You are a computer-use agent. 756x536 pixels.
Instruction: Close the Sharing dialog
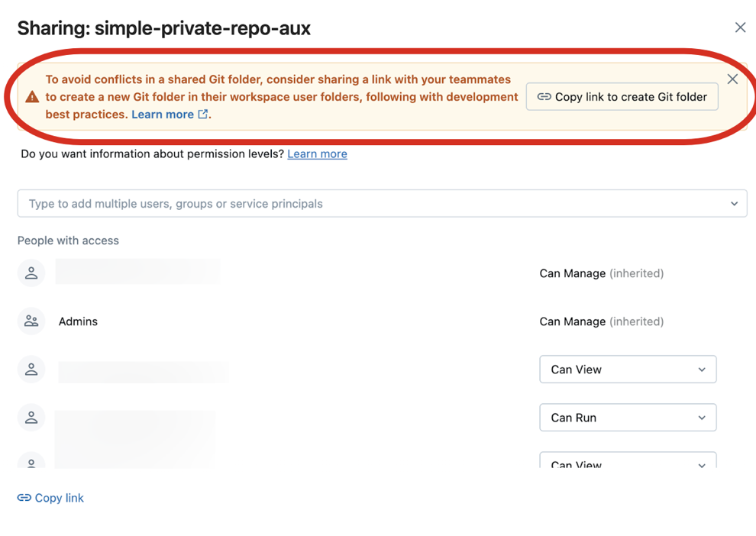point(740,27)
